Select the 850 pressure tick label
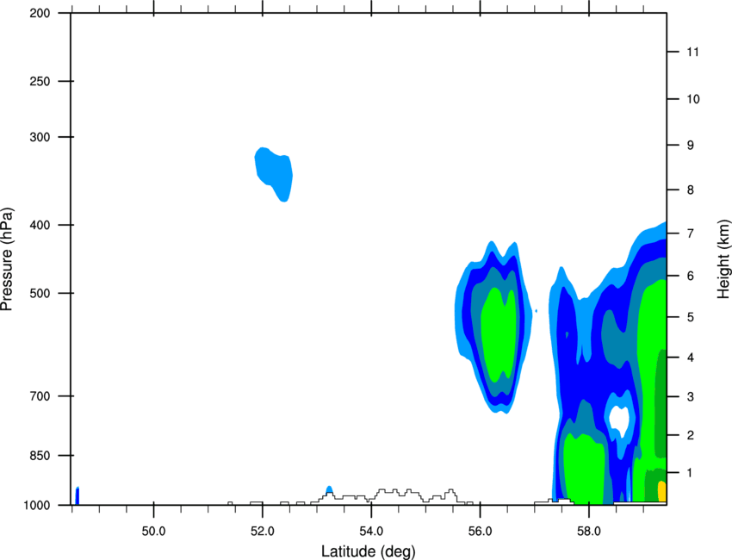732x560 pixels. pyautogui.click(x=40, y=456)
